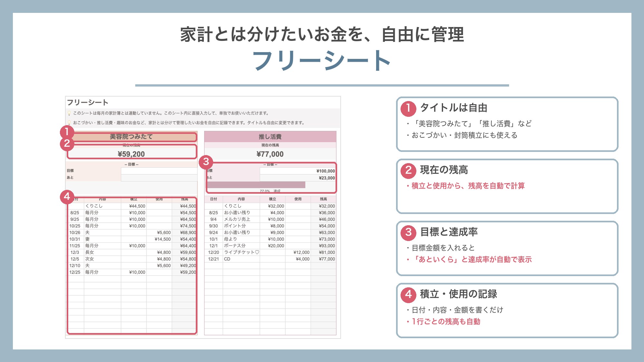This screenshot has width=644, height=362.
Task: Click the タイトルは自由 card heading
Action: (x=453, y=108)
